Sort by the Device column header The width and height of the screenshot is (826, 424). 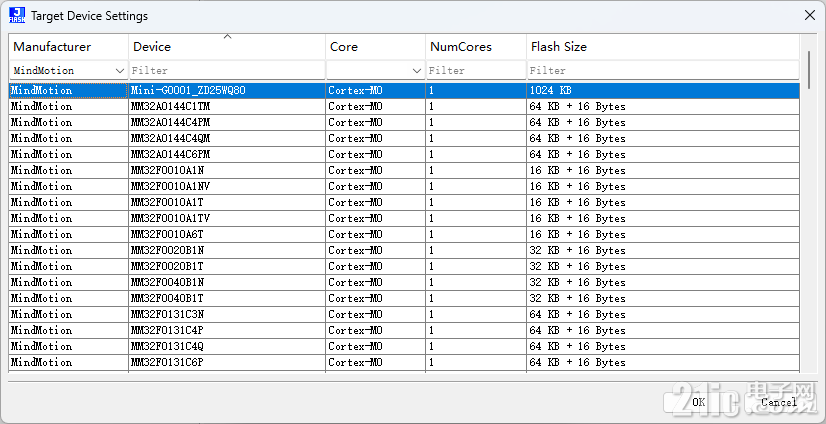pyautogui.click(x=227, y=47)
